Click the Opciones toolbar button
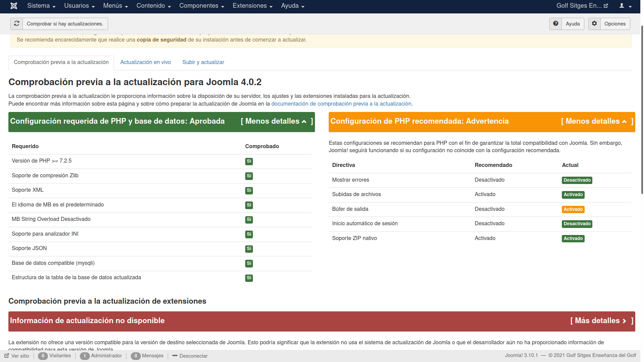The image size is (644, 362). [x=609, y=24]
